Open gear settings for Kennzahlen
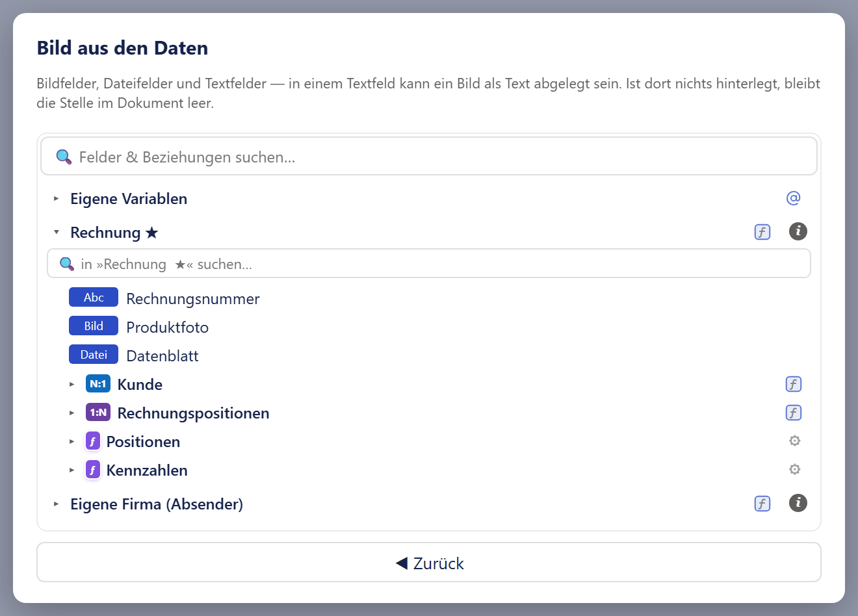Viewport: 858px width, 616px height. [794, 470]
